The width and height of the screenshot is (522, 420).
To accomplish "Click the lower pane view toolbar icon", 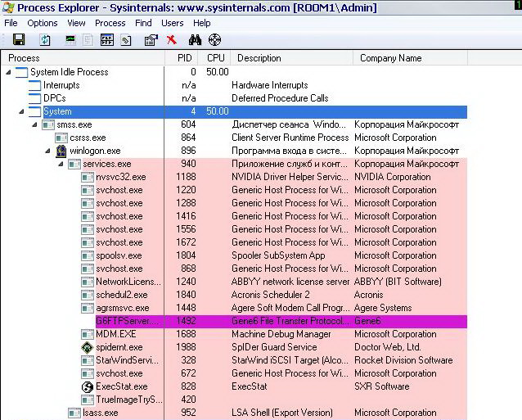I will (126, 40).
